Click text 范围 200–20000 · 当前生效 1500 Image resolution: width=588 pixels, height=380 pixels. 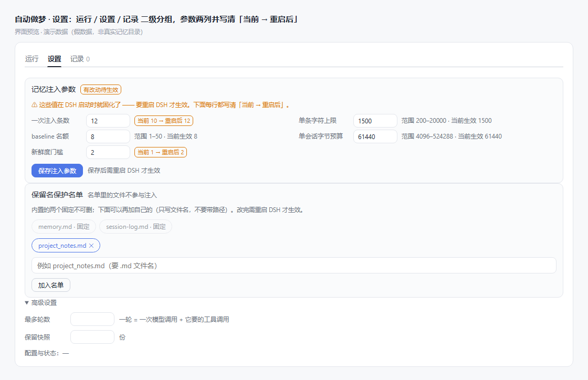(x=446, y=121)
